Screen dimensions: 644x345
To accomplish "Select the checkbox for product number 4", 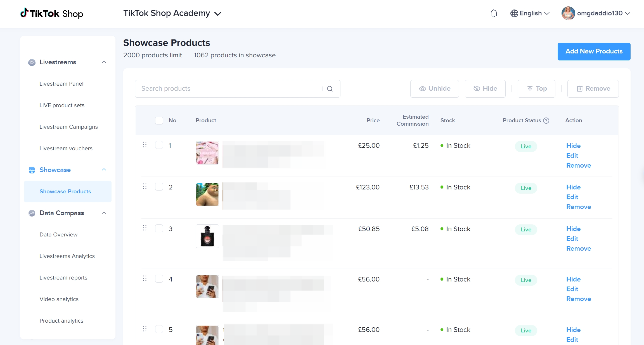I will 159,279.
